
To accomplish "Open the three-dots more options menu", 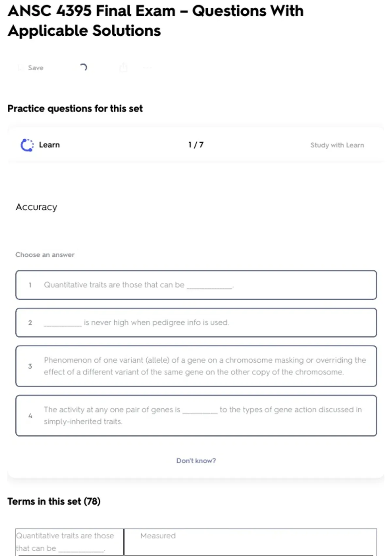I will [x=147, y=68].
